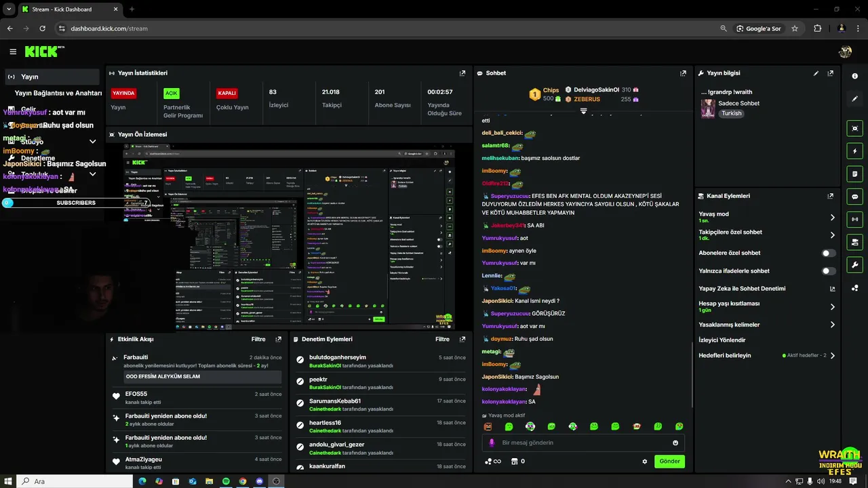This screenshot has width=868, height=488.
Task: Expand Hedefleri belirleyin options
Action: click(833, 355)
